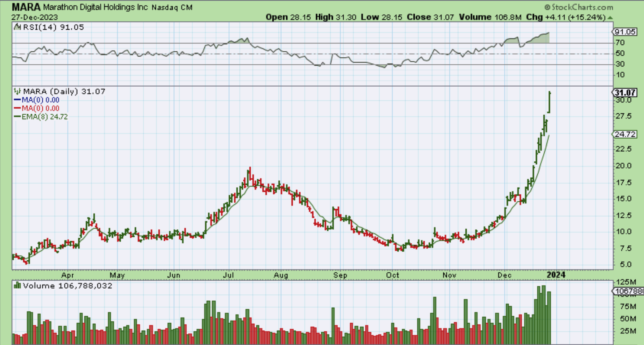The height and width of the screenshot is (345, 644).
Task: Click the MARA ticker symbol title
Action: 26,7
